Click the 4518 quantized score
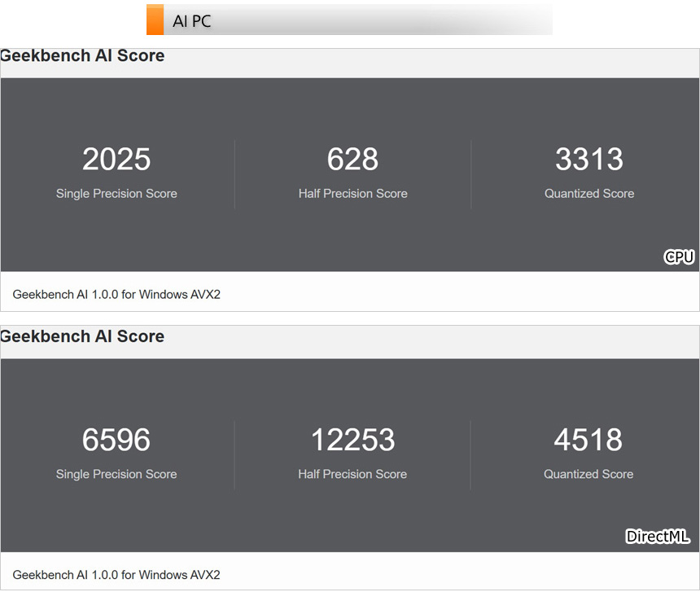Viewport: 700px width, 592px height. coord(588,441)
